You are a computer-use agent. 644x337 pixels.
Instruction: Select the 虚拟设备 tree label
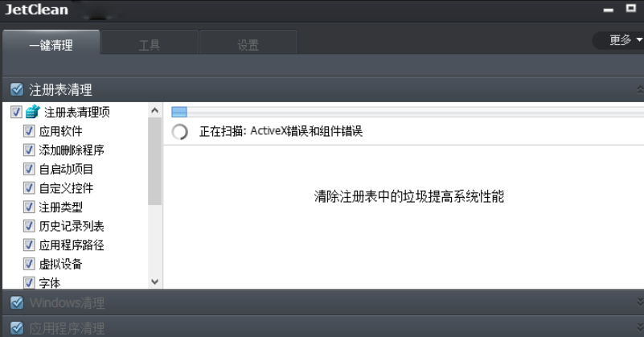pyautogui.click(x=61, y=264)
